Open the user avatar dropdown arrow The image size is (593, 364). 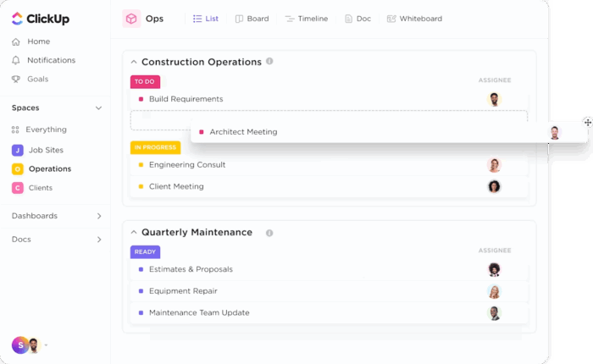tap(46, 345)
